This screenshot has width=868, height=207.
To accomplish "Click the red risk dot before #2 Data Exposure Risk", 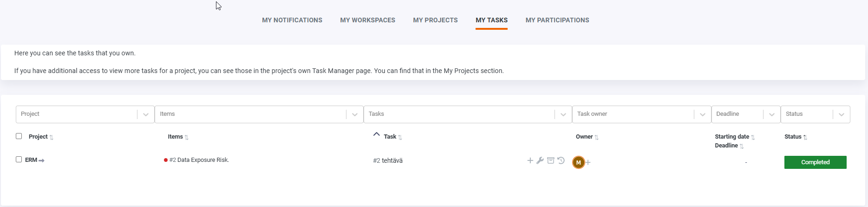I will coord(166,160).
